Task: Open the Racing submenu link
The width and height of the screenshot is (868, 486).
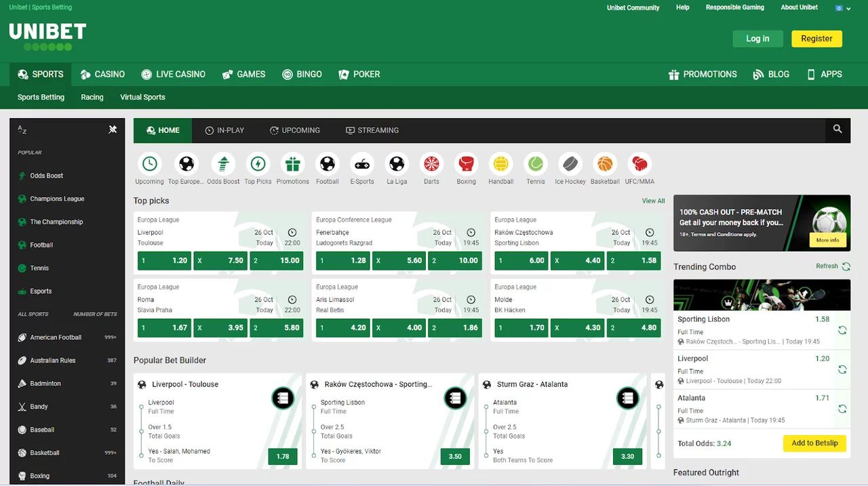Action: click(x=92, y=97)
